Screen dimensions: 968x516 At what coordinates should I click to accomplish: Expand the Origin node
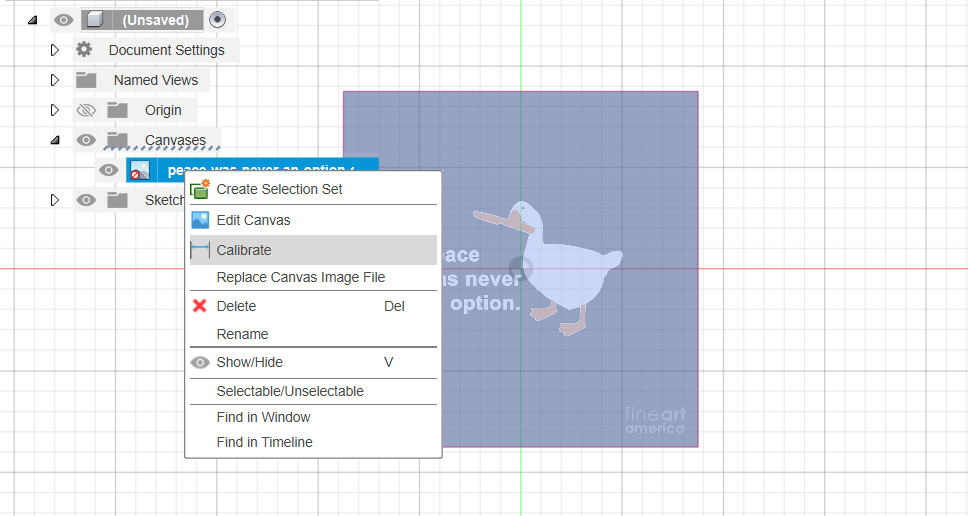coord(55,110)
